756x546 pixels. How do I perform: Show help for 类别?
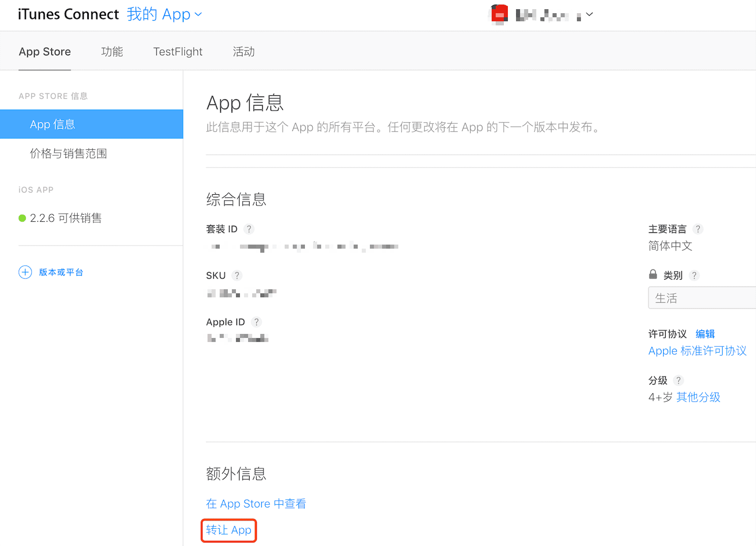coord(695,276)
